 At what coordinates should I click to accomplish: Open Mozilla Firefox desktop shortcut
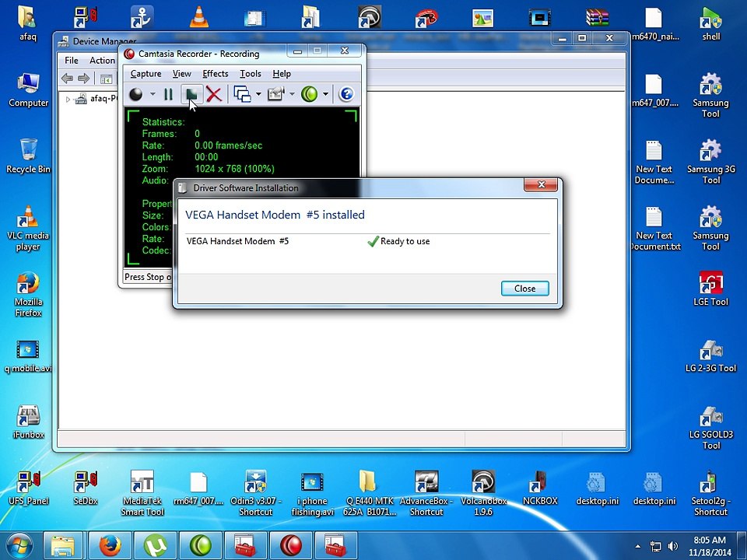[28, 294]
